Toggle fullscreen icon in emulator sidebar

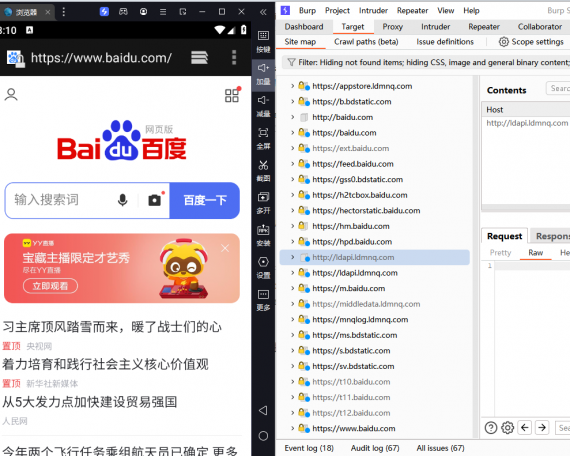click(x=263, y=132)
